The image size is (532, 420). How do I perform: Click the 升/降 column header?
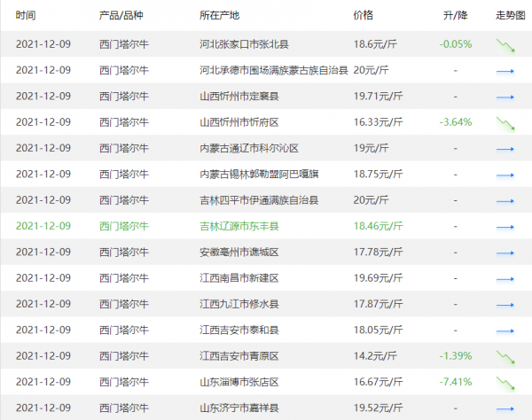pyautogui.click(x=455, y=16)
